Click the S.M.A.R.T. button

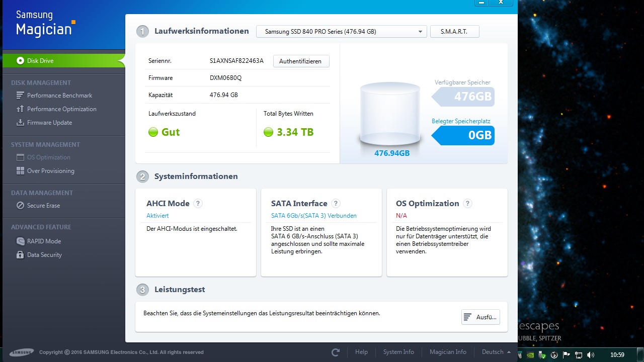tap(454, 31)
